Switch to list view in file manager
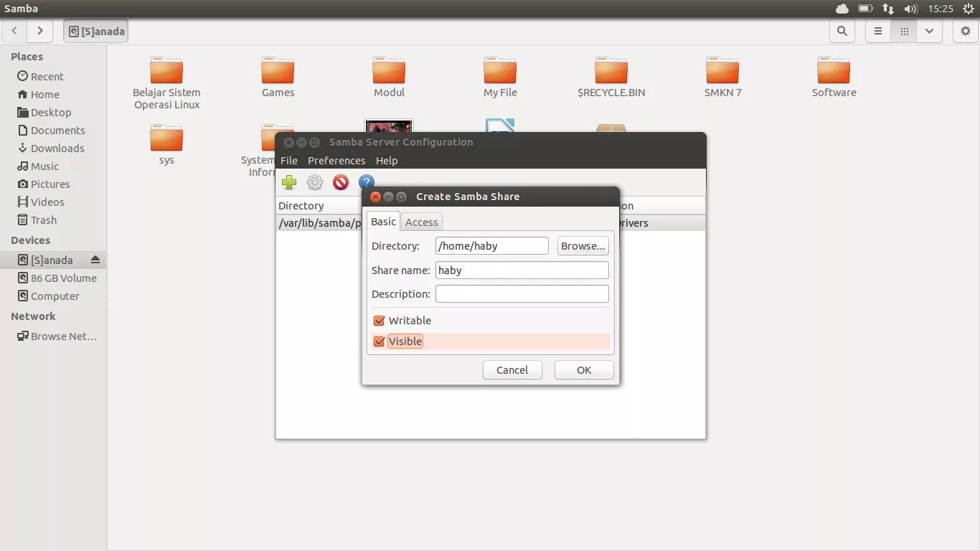 point(877,31)
